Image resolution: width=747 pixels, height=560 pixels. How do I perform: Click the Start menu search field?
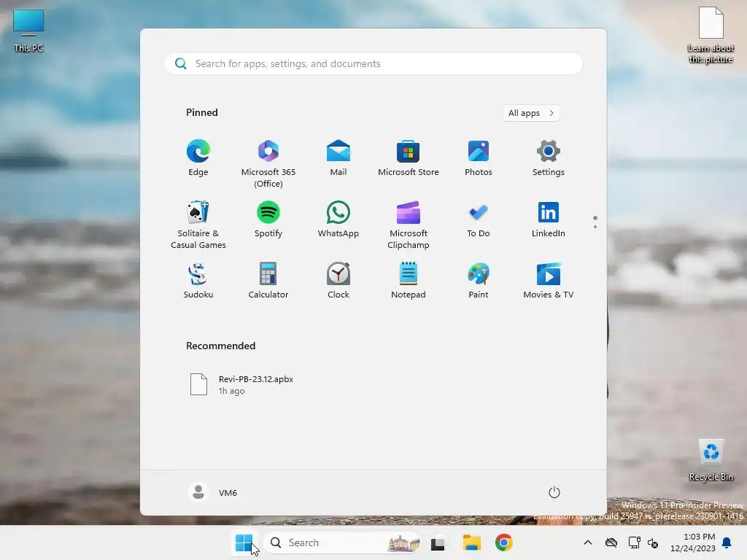coord(373,63)
